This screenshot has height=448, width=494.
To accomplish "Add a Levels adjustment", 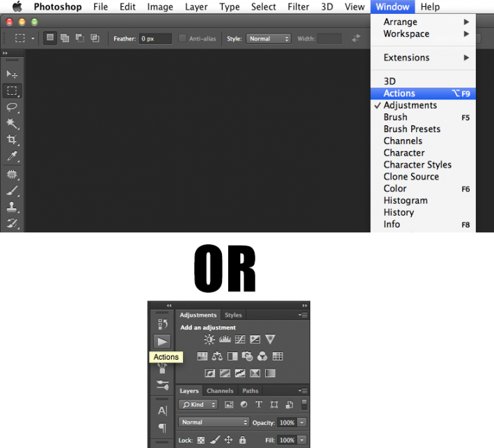I will pos(225,339).
